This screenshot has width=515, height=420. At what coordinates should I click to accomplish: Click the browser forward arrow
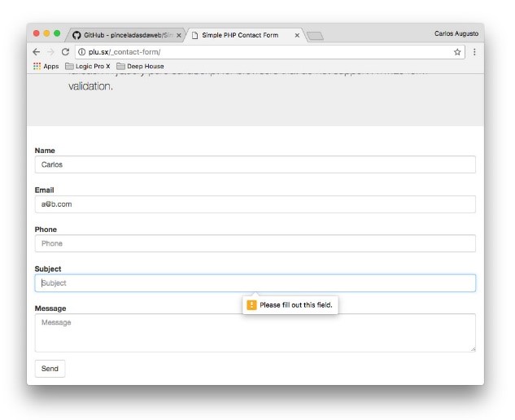[50, 51]
